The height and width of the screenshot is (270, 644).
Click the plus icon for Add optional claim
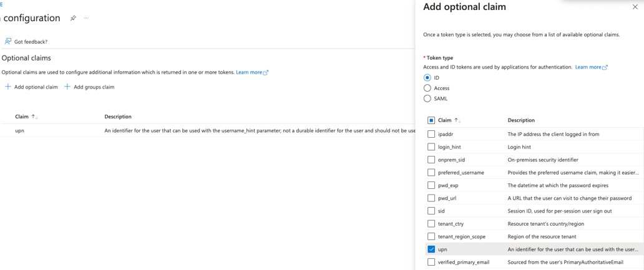tap(7, 87)
